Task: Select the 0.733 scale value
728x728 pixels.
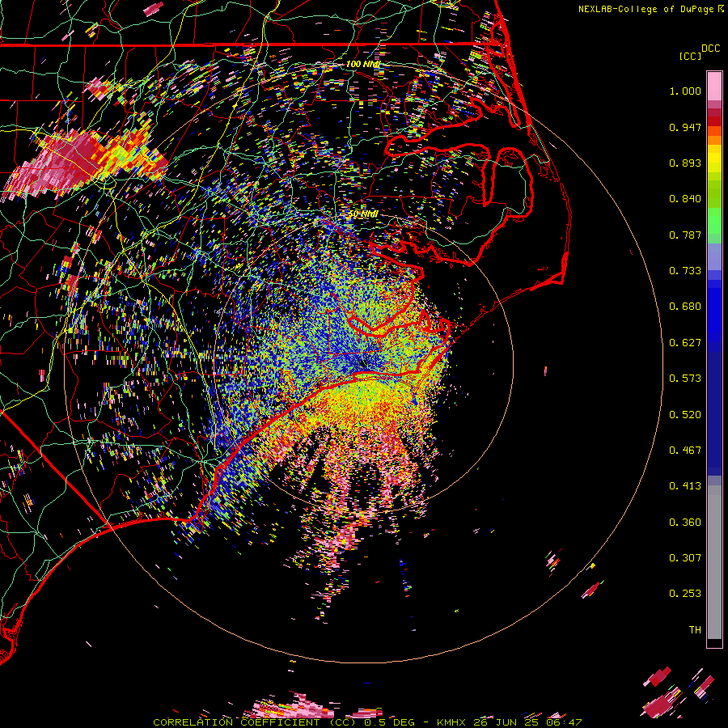Action: 685,271
